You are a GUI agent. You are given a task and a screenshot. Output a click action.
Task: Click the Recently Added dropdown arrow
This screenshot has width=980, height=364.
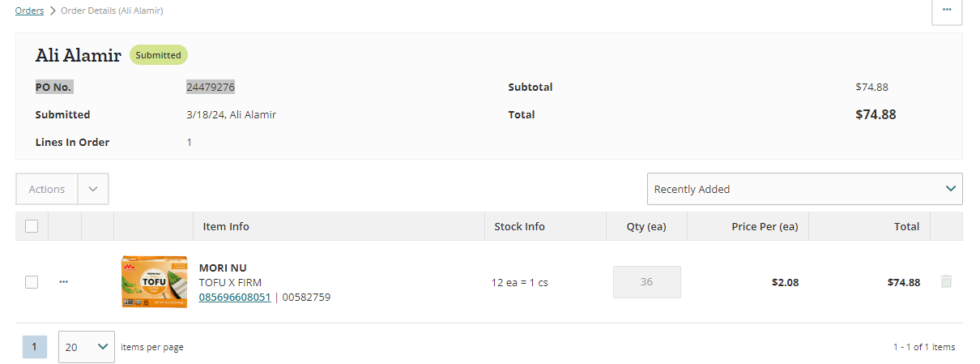(951, 189)
